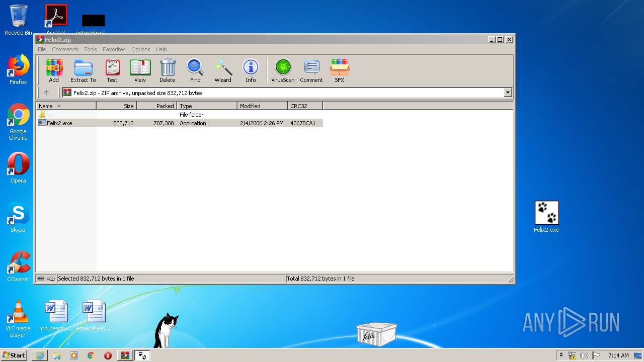Open the Help menu
This screenshot has width=644, height=362.
coord(161,49)
